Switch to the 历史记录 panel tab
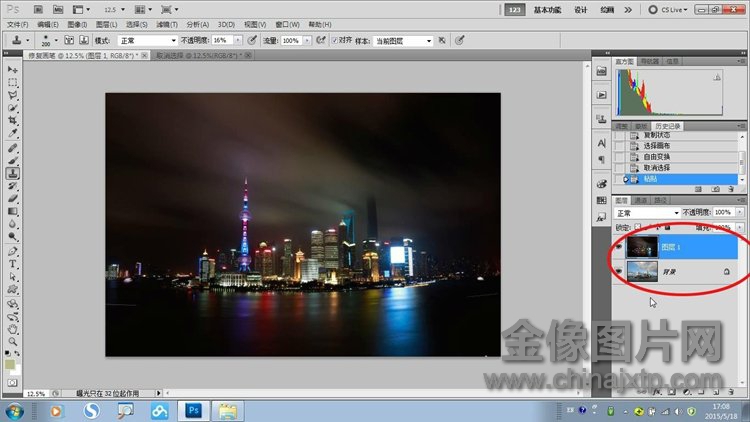This screenshot has width=750, height=422. pyautogui.click(x=667, y=126)
